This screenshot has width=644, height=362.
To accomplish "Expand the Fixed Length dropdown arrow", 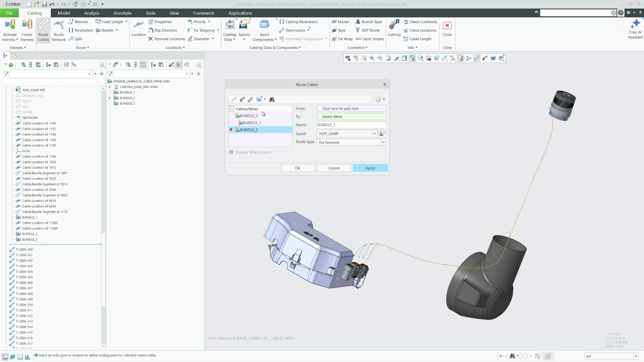I will (x=126, y=22).
